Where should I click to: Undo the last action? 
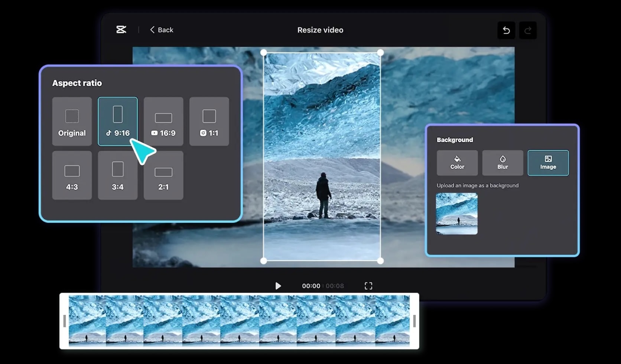tap(506, 30)
